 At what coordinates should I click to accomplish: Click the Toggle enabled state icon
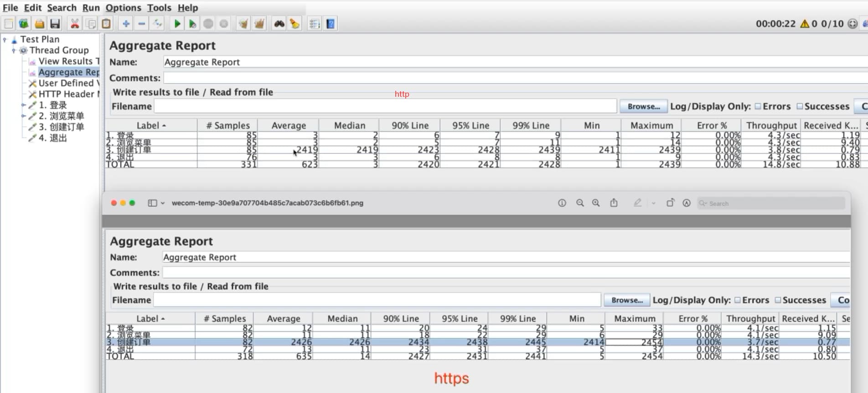point(157,24)
